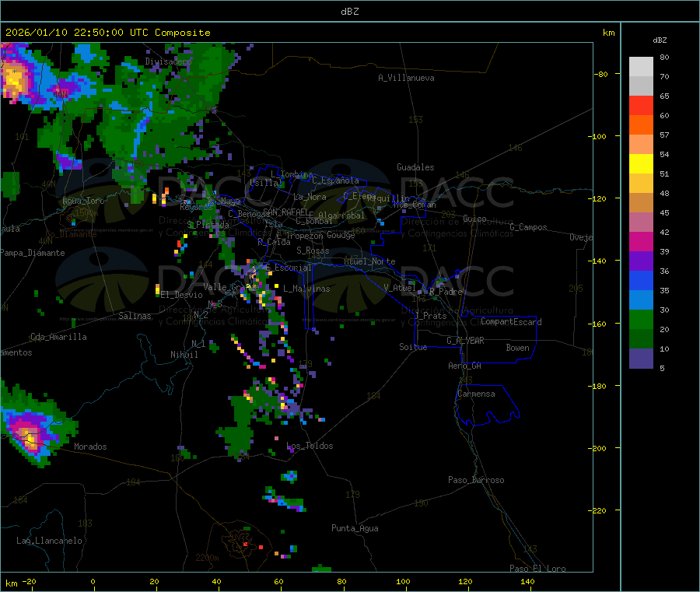Click the 35 value label in the legend
The image size is (700, 592).
tap(664, 291)
